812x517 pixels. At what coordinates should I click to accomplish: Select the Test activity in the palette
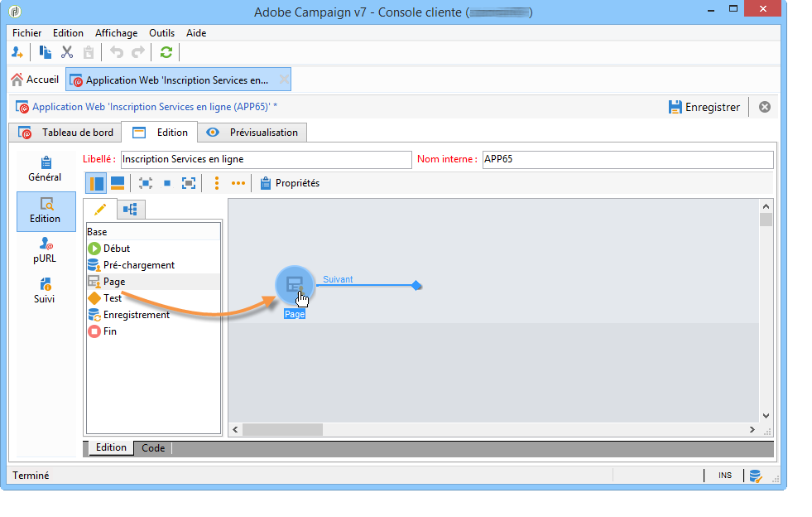[153, 298]
